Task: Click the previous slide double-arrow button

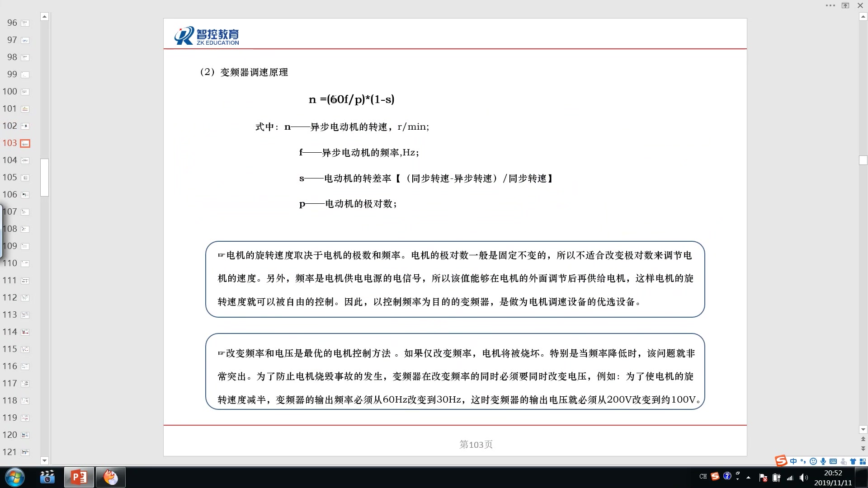Action: coord(863,439)
